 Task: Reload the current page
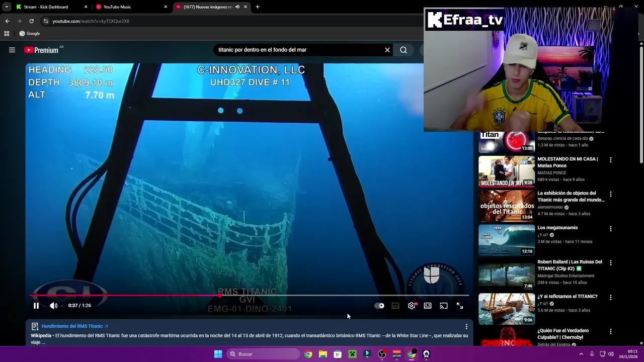click(x=31, y=21)
